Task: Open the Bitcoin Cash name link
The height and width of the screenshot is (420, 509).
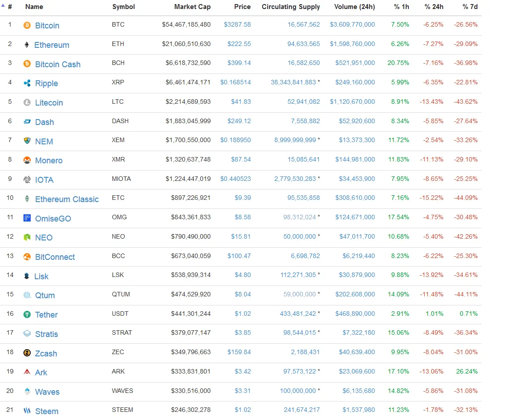Action: click(x=58, y=64)
